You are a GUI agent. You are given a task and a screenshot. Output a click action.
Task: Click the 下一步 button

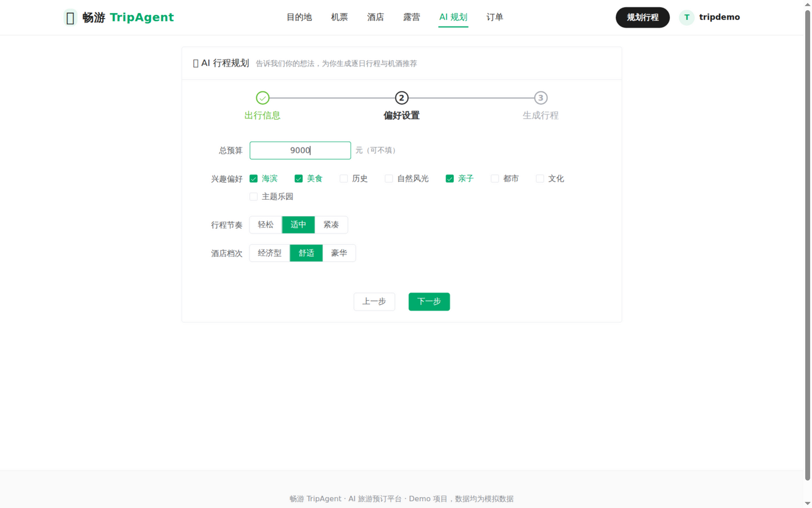pos(429,301)
